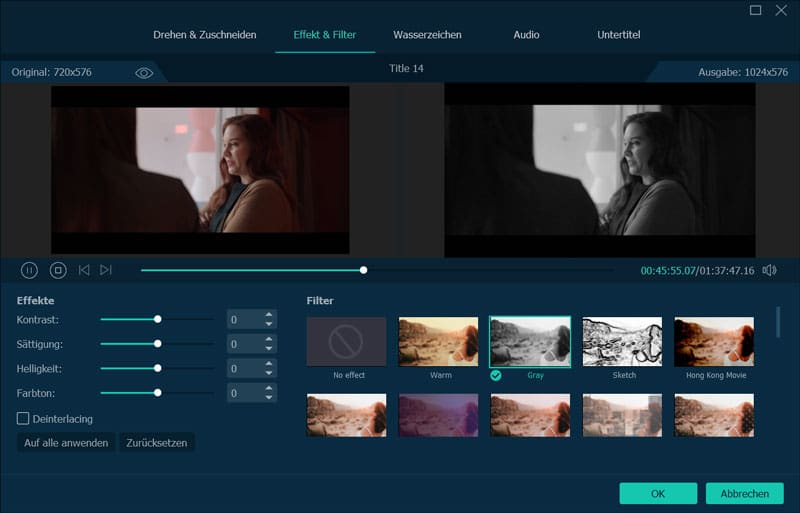The height and width of the screenshot is (513, 800).
Task: Open the Wasserzeichen tab
Action: click(427, 35)
